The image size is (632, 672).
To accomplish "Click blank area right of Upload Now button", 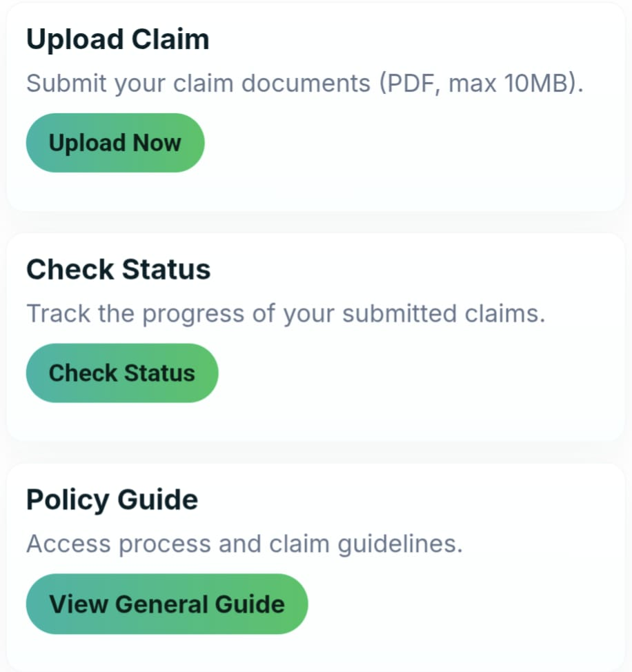I will tap(414, 143).
